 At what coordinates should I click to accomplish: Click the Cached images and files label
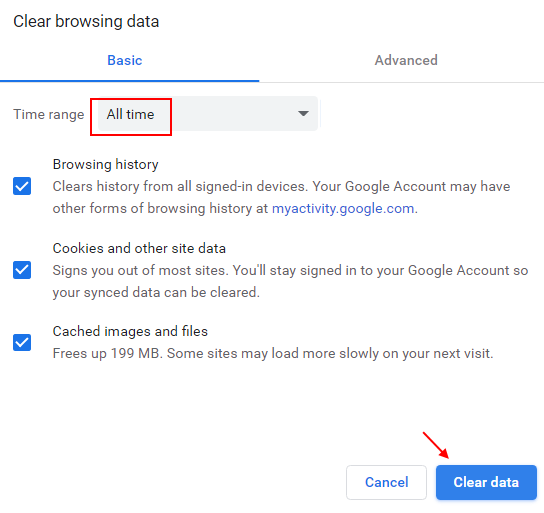coord(130,331)
